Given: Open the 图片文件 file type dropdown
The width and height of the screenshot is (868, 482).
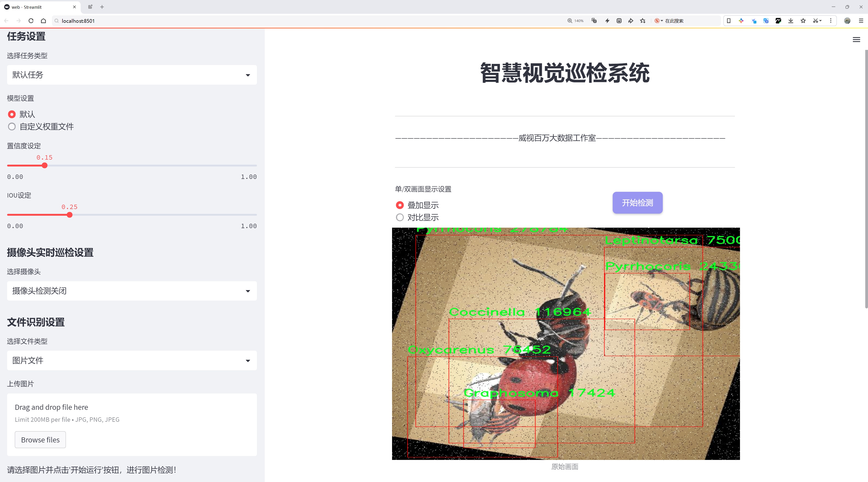Looking at the screenshot, I should 132,360.
